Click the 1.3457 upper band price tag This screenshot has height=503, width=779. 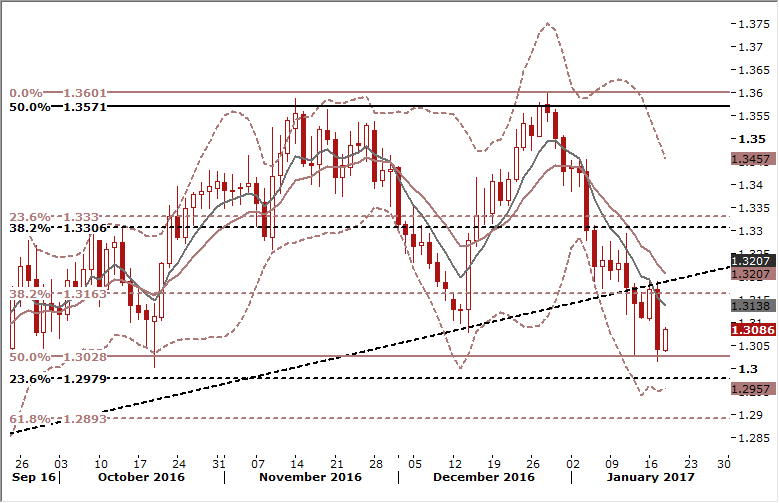point(753,159)
